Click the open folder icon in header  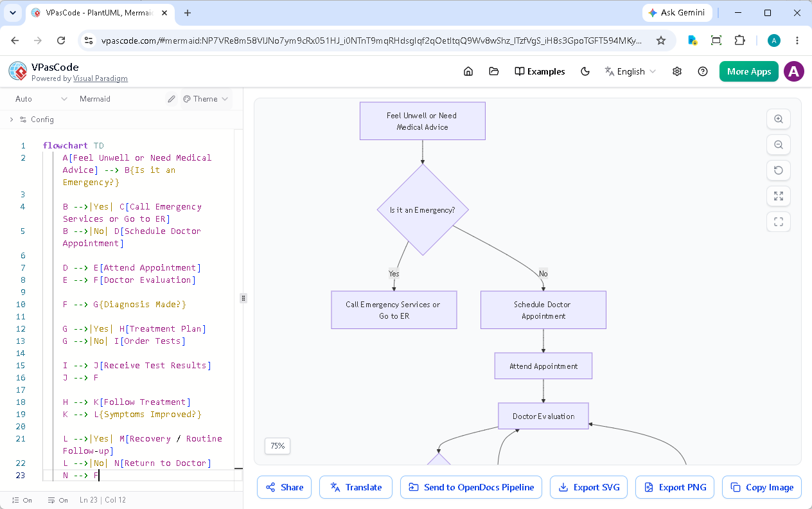pyautogui.click(x=494, y=71)
